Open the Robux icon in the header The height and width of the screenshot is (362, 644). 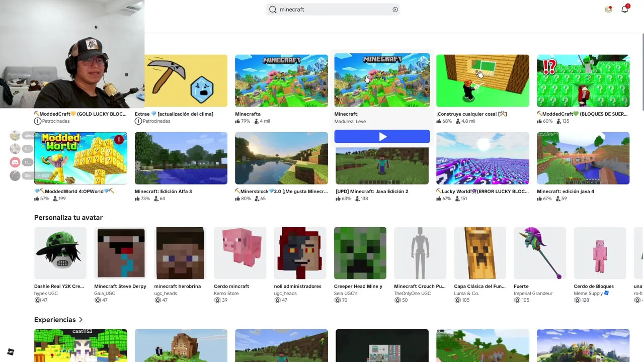click(608, 9)
